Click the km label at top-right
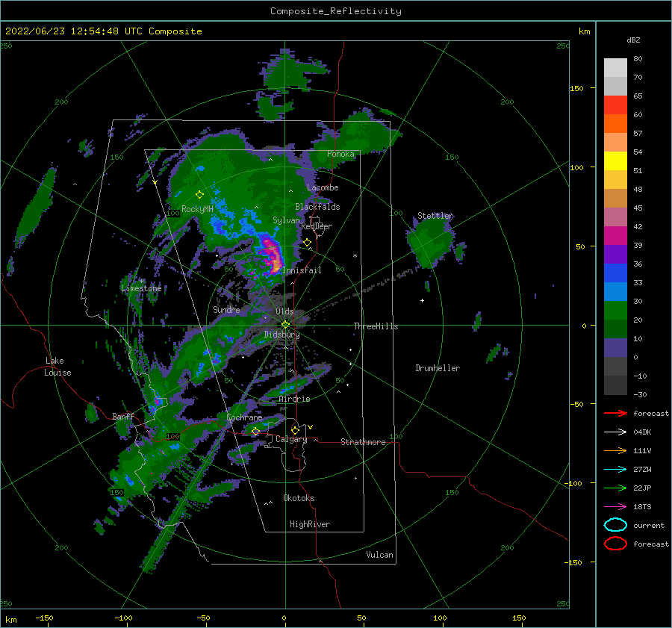Image resolution: width=672 pixels, height=628 pixels. [x=585, y=31]
